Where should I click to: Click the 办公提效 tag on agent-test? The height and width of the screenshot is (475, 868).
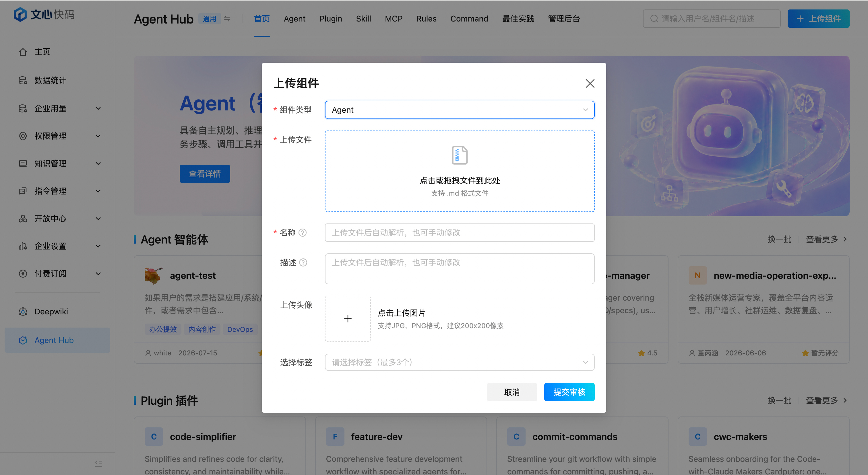(x=163, y=330)
